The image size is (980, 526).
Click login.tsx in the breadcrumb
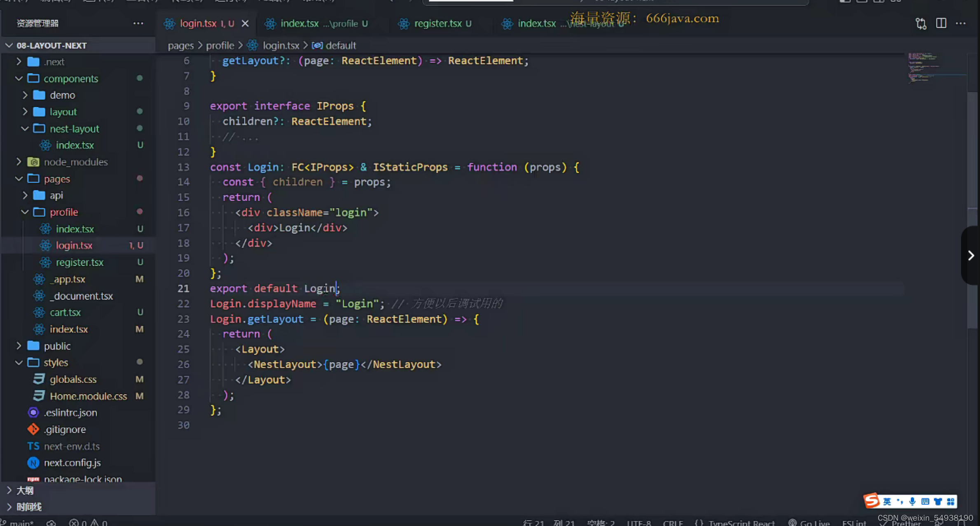(281, 45)
